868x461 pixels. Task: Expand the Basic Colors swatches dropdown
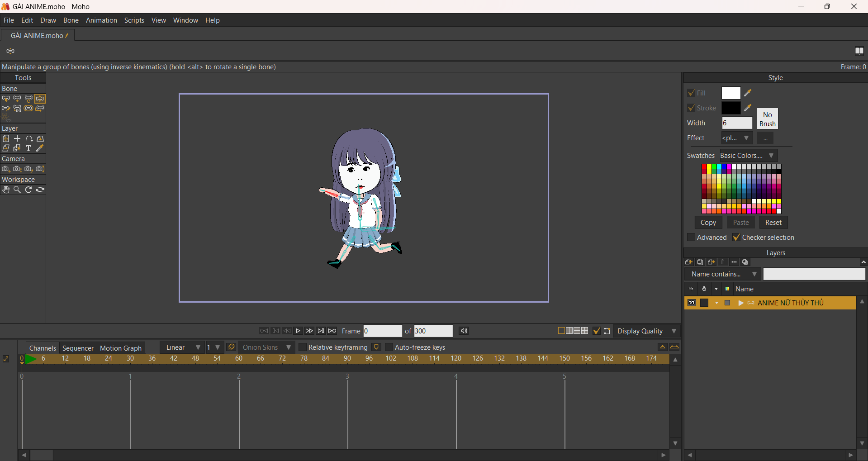pyautogui.click(x=748, y=156)
